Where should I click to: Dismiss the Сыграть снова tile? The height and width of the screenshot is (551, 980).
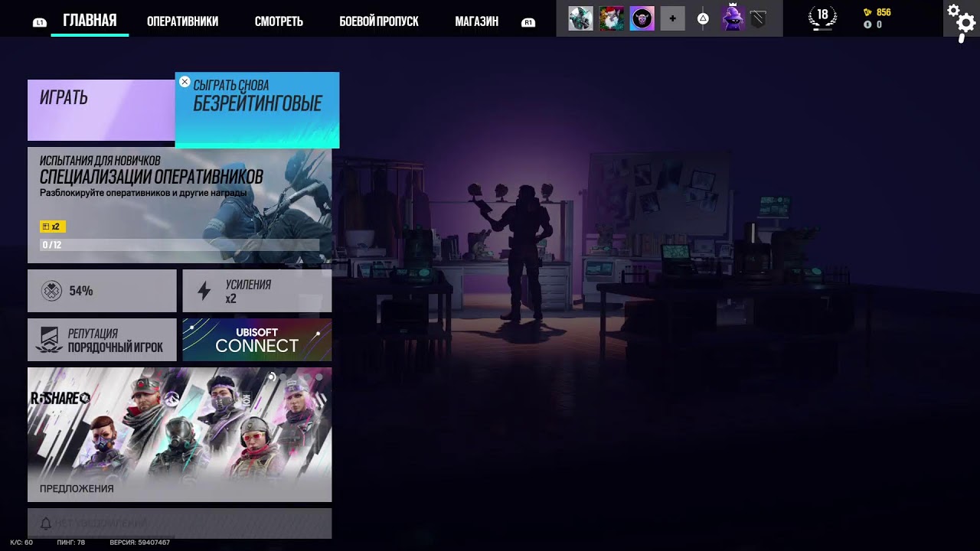(185, 82)
